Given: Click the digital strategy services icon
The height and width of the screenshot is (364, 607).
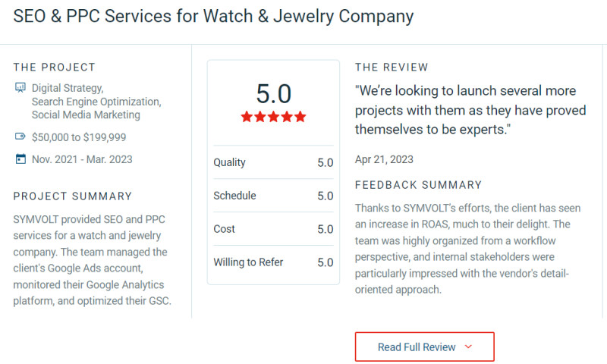Looking at the screenshot, I should tap(20, 88).
